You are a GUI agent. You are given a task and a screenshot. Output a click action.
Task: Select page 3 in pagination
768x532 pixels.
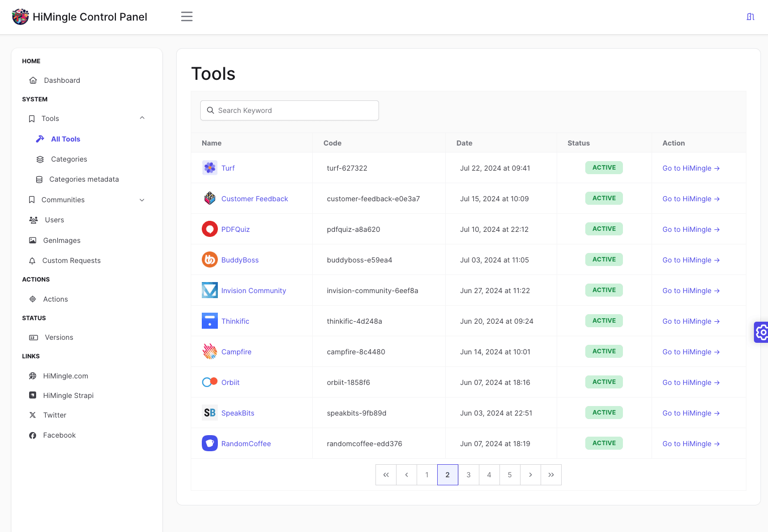(x=469, y=475)
